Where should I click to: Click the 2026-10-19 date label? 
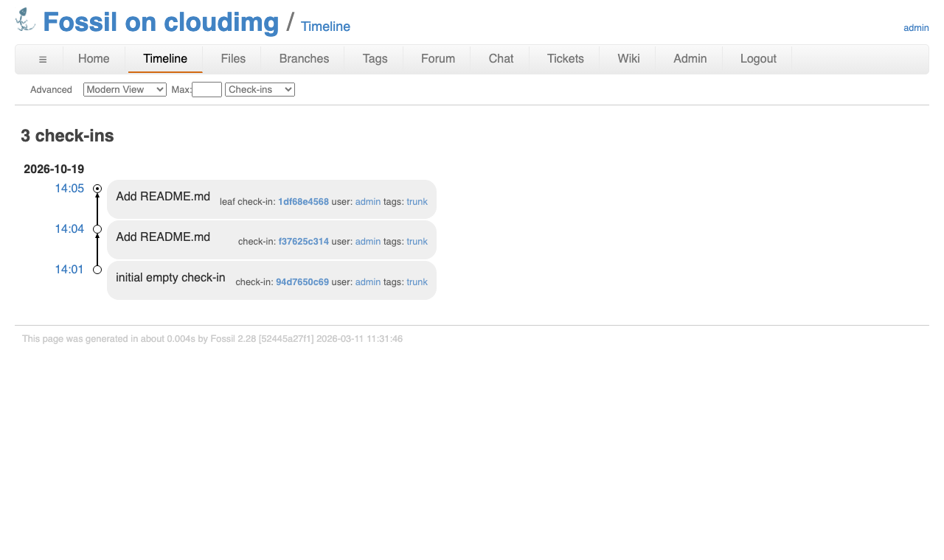[x=54, y=169]
